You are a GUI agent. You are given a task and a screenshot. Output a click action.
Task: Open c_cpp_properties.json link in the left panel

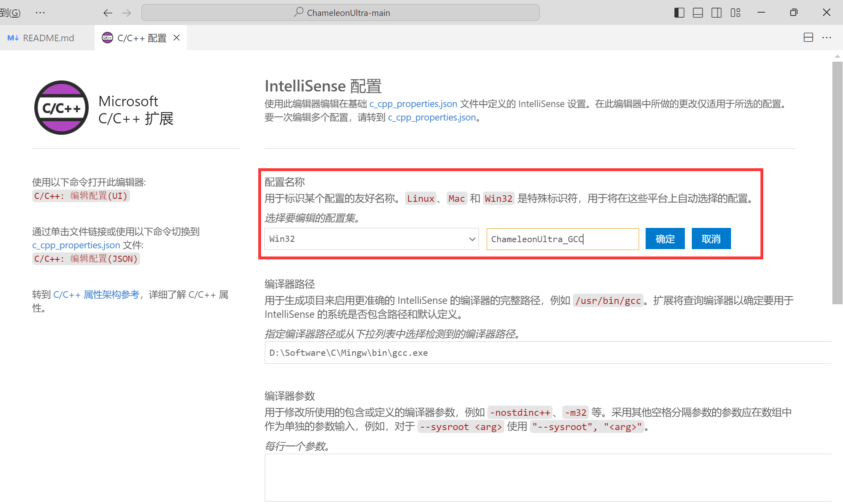(76, 245)
